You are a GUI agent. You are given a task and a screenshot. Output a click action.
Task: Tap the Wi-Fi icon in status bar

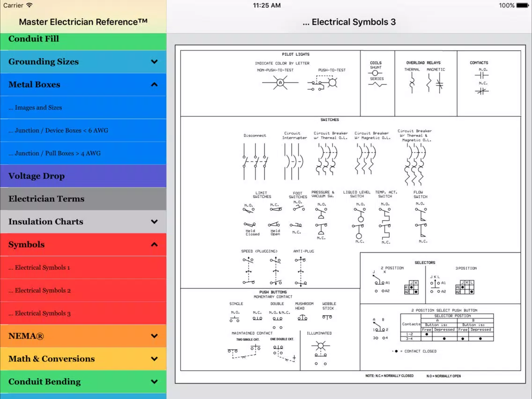click(30, 5)
